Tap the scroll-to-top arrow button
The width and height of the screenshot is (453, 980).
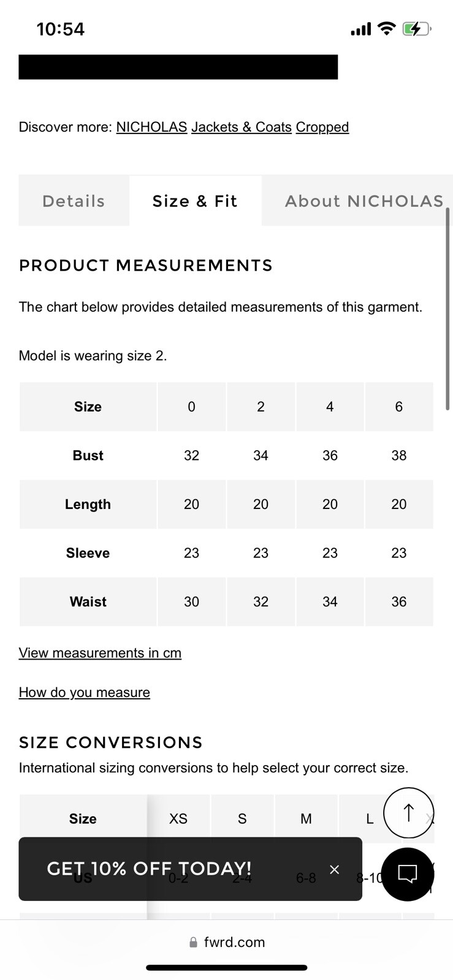pyautogui.click(x=408, y=813)
